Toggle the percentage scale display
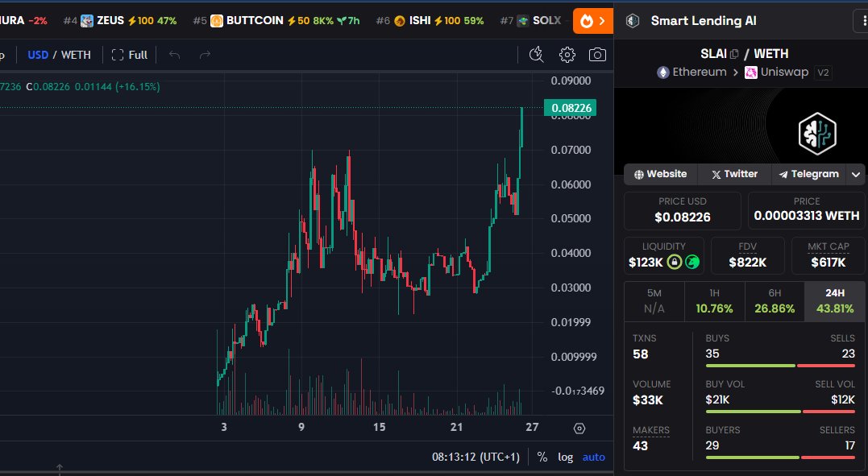The image size is (868, 476). point(542,457)
